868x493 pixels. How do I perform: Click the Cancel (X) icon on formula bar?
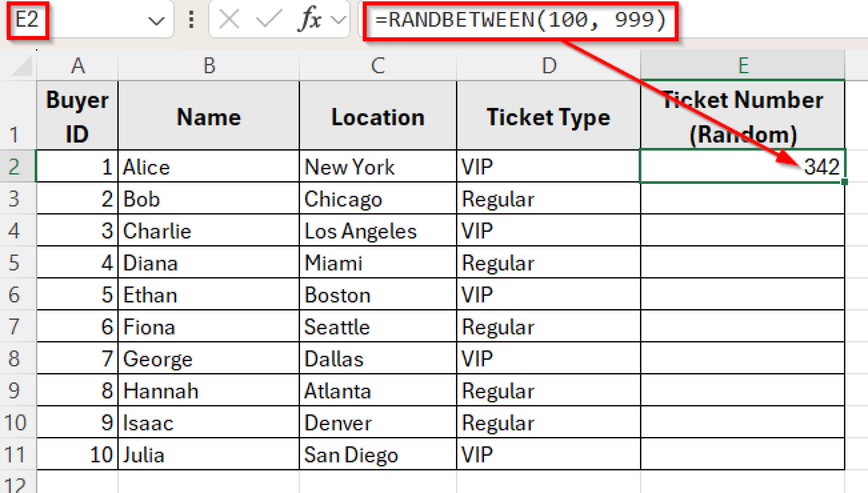[228, 19]
